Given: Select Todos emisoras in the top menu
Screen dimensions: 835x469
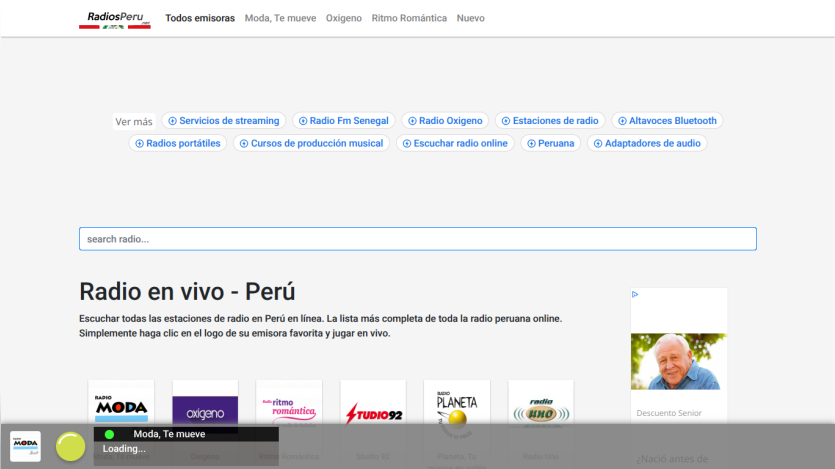Looking at the screenshot, I should [200, 18].
